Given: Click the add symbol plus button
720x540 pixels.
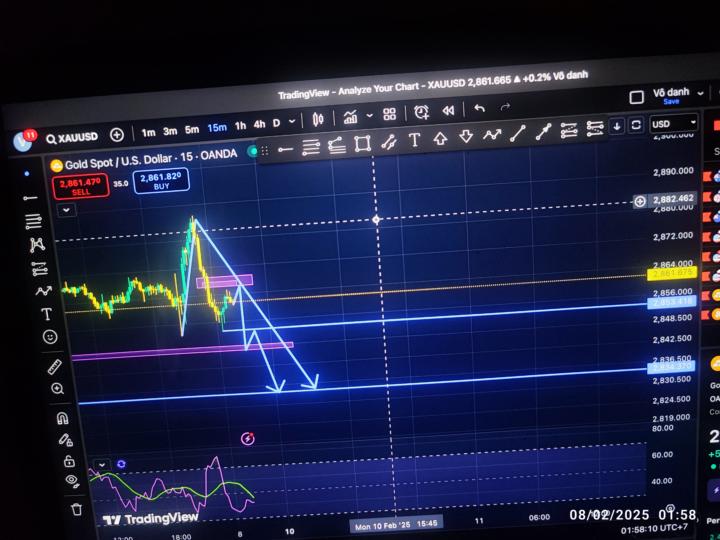Looking at the screenshot, I should pyautogui.click(x=117, y=135).
